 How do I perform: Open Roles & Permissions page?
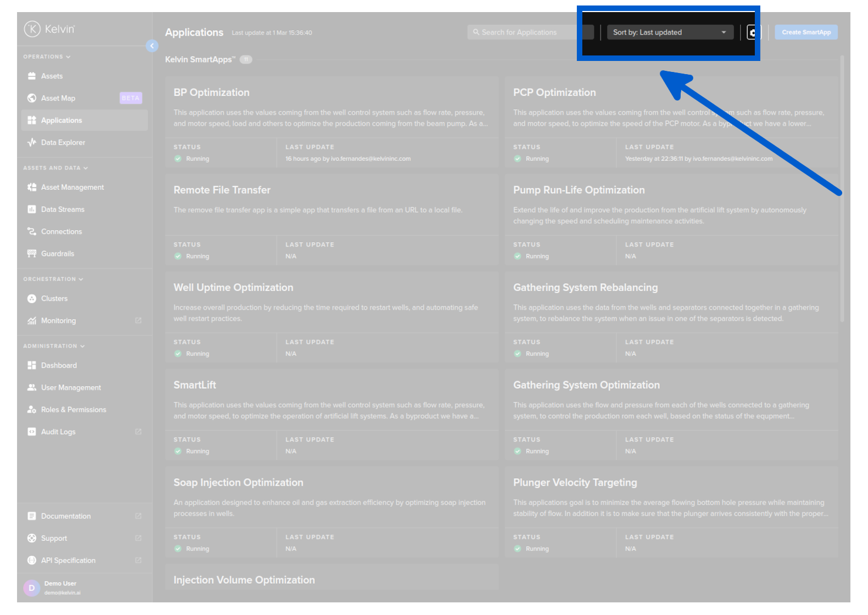coord(74,410)
